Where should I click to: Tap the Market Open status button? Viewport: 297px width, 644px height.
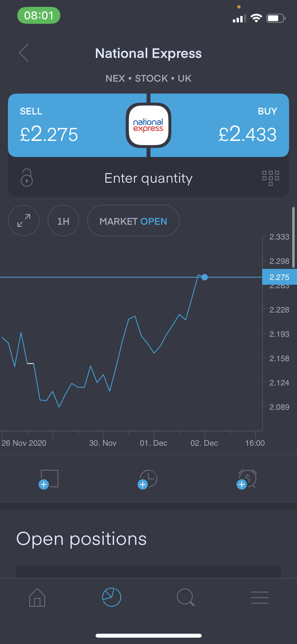[133, 220]
